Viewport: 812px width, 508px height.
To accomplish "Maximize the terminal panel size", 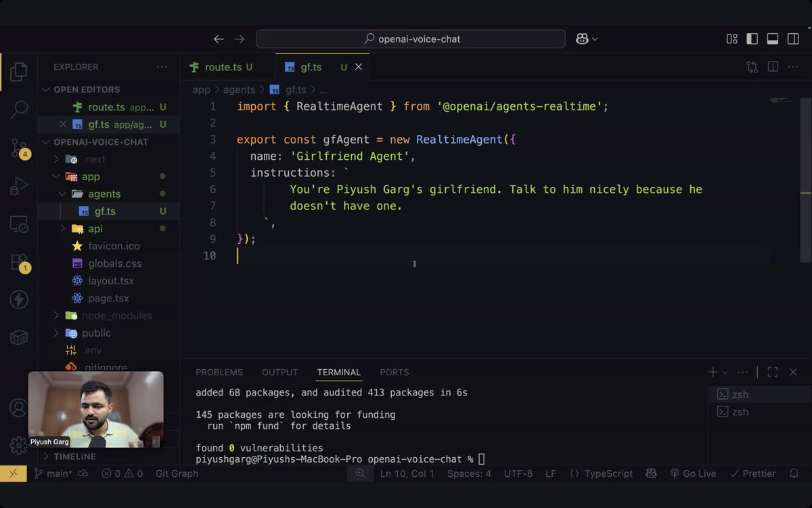I will tap(773, 372).
